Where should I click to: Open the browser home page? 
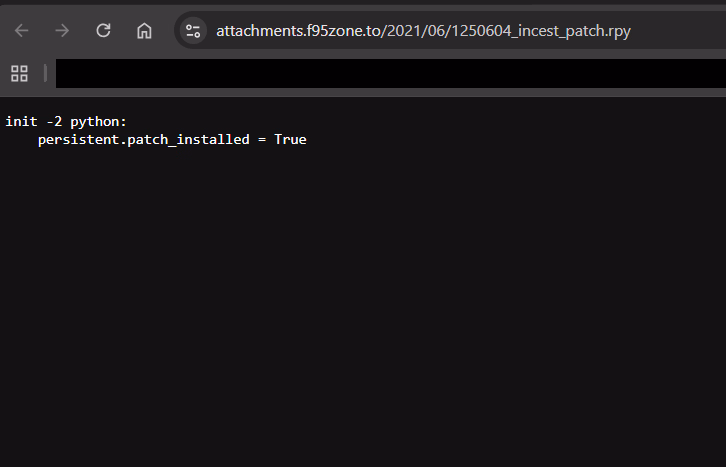coord(144,30)
